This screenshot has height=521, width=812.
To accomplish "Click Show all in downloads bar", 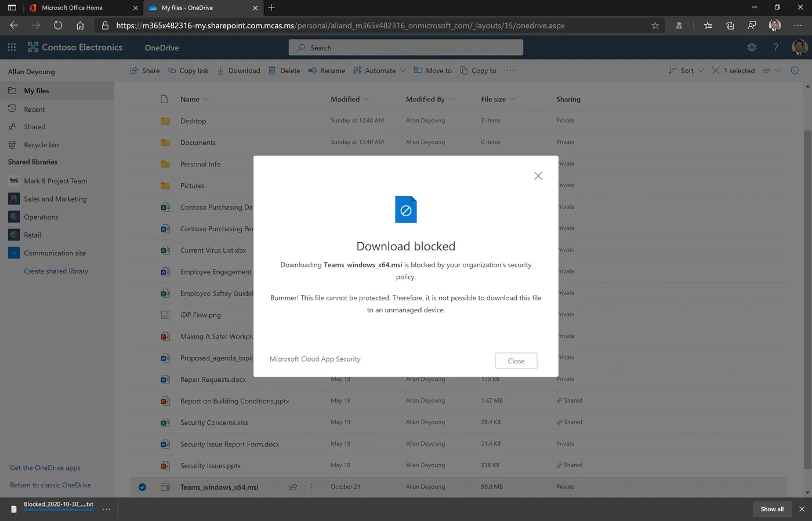I will coord(772,509).
